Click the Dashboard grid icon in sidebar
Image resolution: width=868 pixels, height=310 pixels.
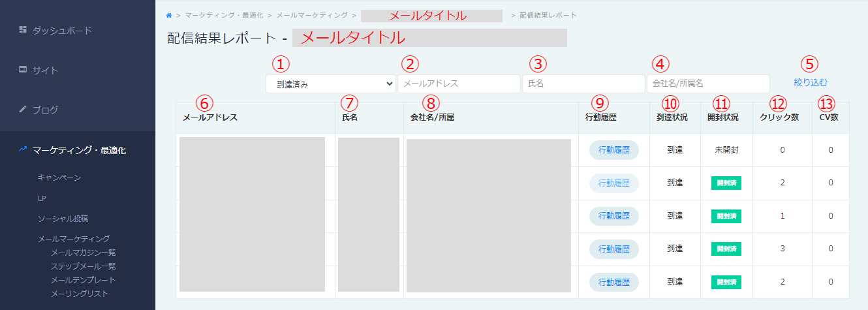23,29
